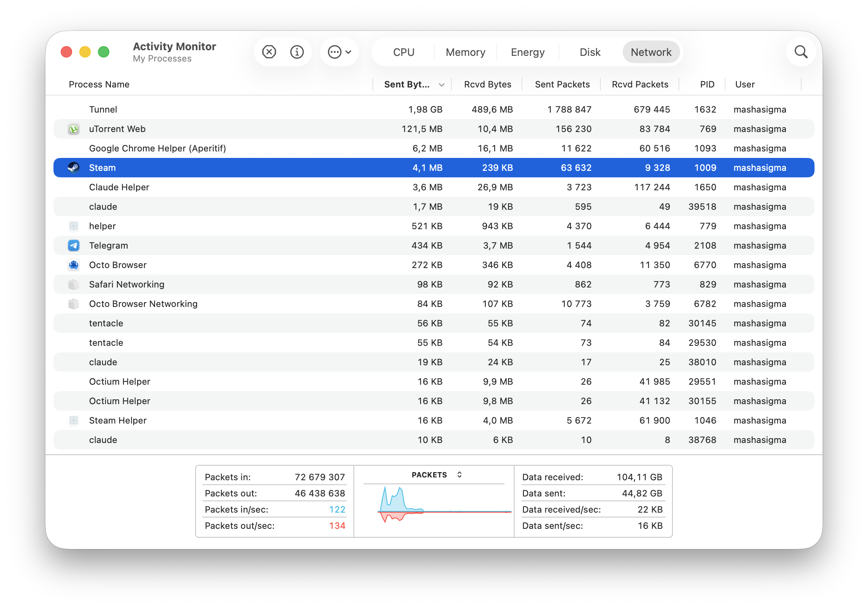
Task: Select Octium Helper with PID 30155
Action: [434, 401]
